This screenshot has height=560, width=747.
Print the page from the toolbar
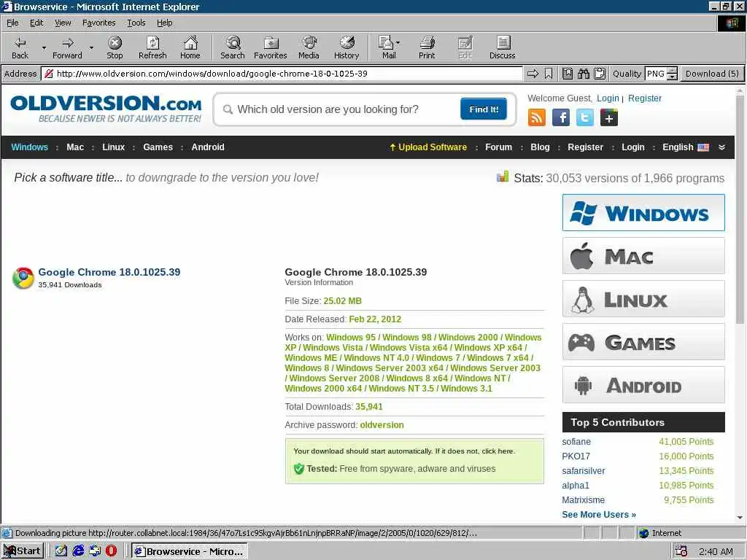(427, 47)
